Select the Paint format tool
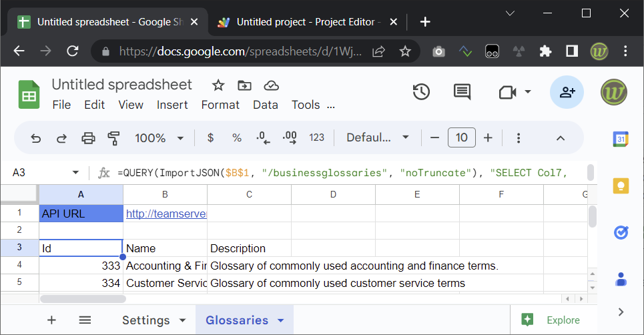The height and width of the screenshot is (335, 644). click(x=113, y=138)
